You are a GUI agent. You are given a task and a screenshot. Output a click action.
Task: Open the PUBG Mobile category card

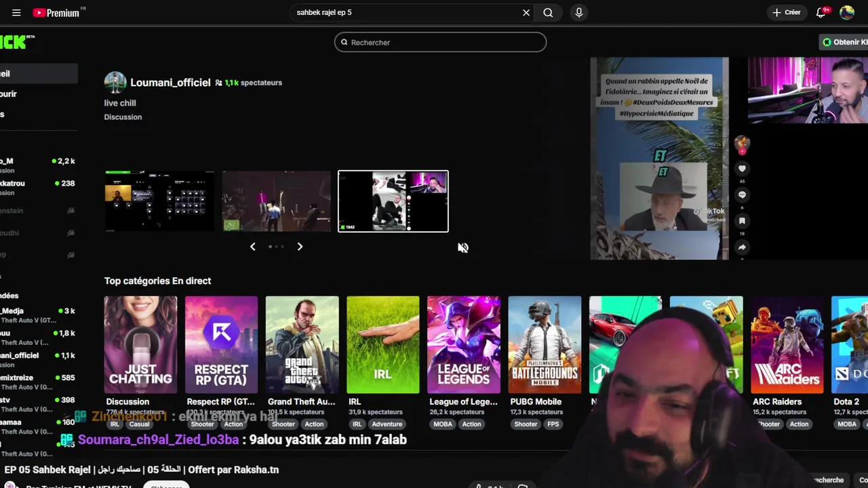[x=545, y=344]
